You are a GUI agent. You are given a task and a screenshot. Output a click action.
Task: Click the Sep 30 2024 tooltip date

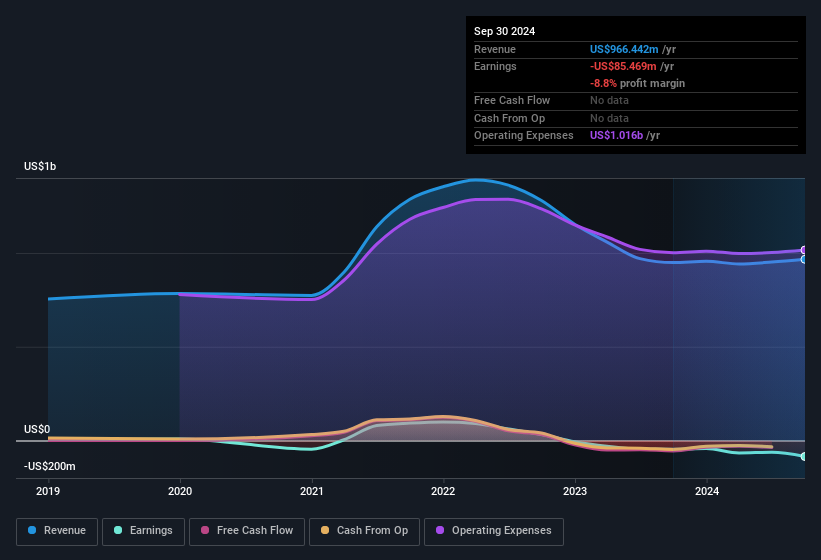(504, 31)
